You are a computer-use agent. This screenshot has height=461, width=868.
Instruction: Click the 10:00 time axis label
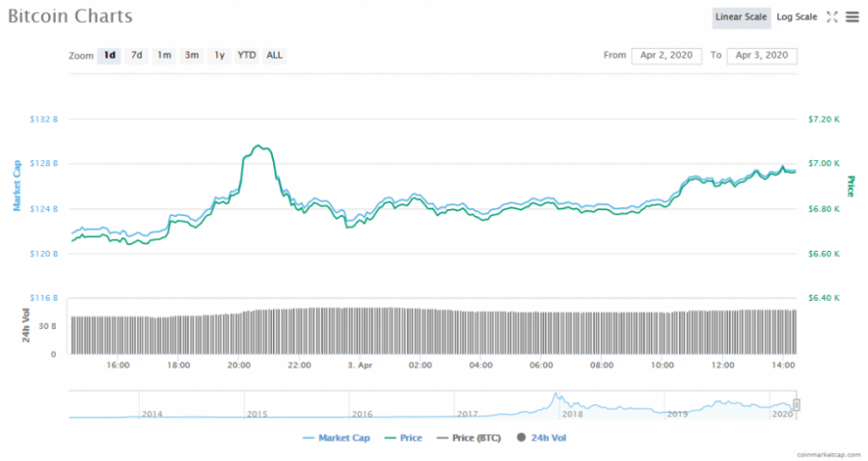pos(662,366)
